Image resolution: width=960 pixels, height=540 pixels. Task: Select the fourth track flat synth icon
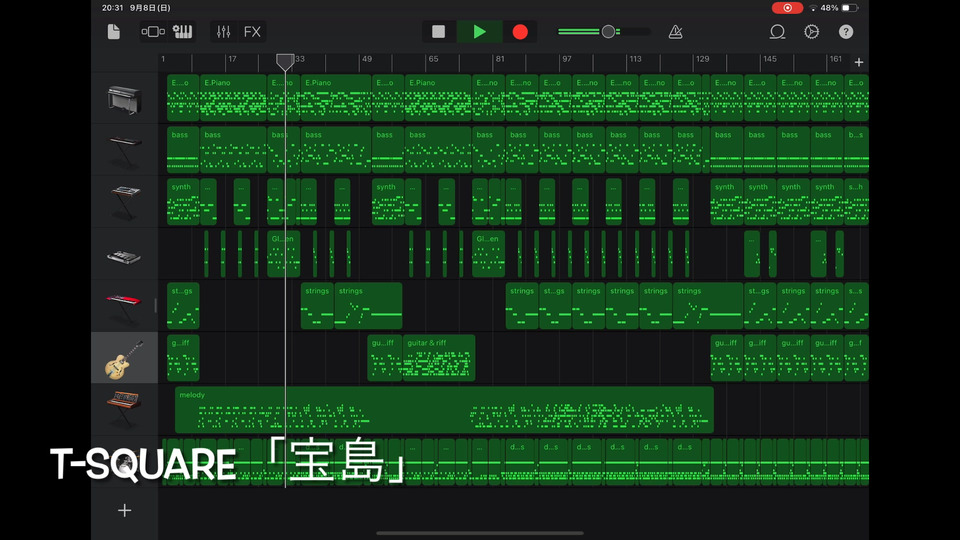124,257
